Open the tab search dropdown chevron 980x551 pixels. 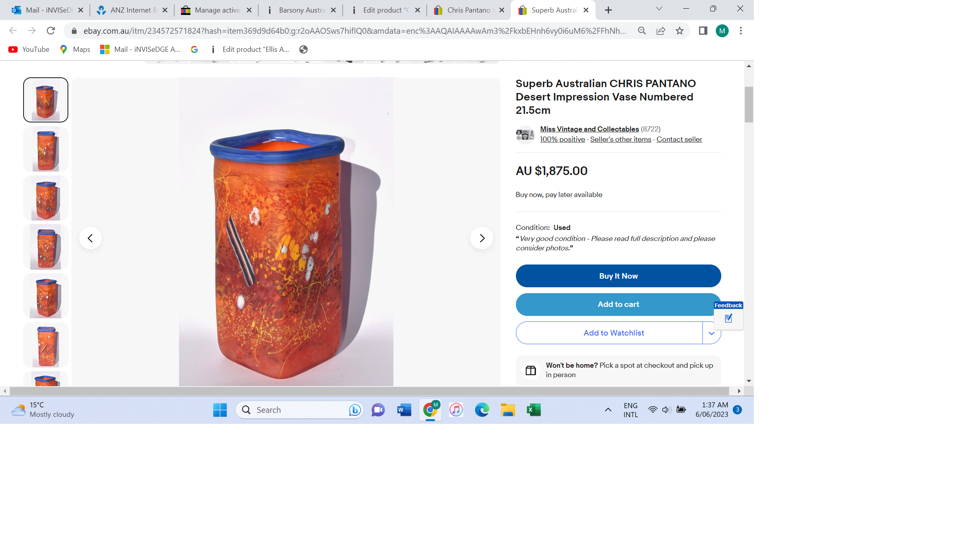click(x=659, y=9)
